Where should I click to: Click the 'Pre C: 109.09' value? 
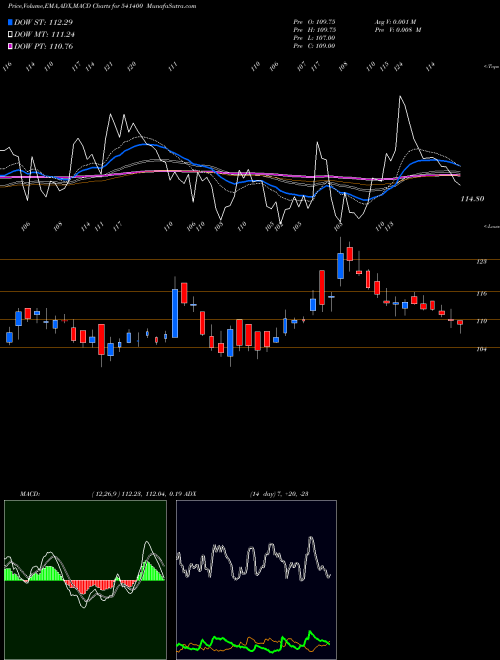314,46
